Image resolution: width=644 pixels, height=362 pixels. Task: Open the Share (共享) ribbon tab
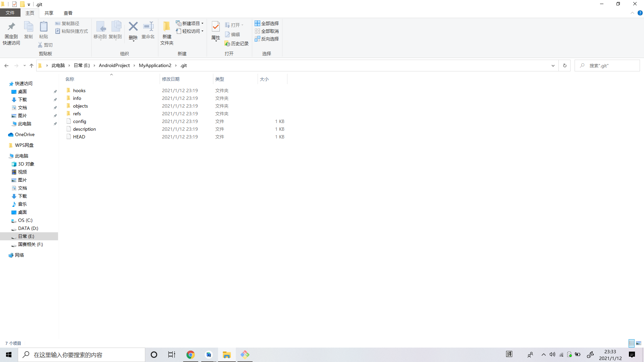[x=49, y=13]
